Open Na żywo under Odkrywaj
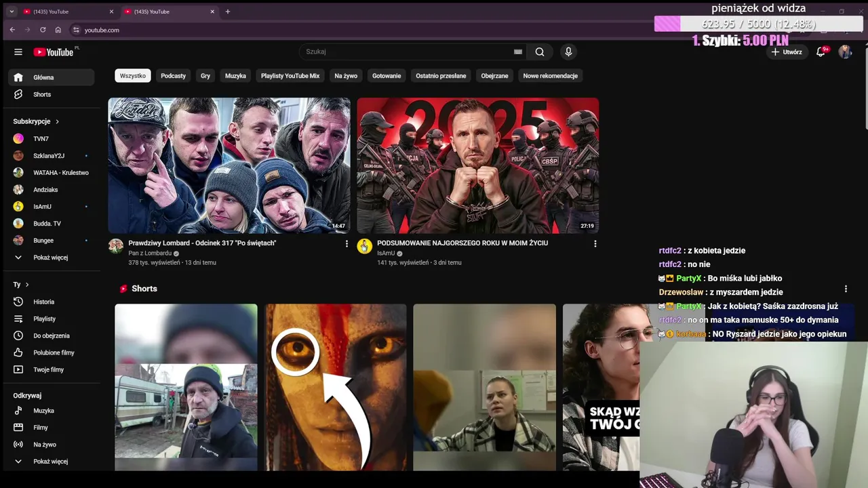The width and height of the screenshot is (868, 488). 51,445
